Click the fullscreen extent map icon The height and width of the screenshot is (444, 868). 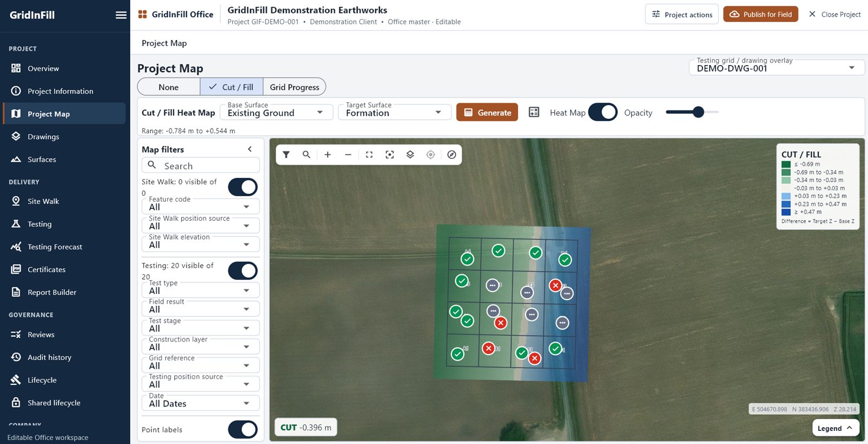pyautogui.click(x=369, y=155)
